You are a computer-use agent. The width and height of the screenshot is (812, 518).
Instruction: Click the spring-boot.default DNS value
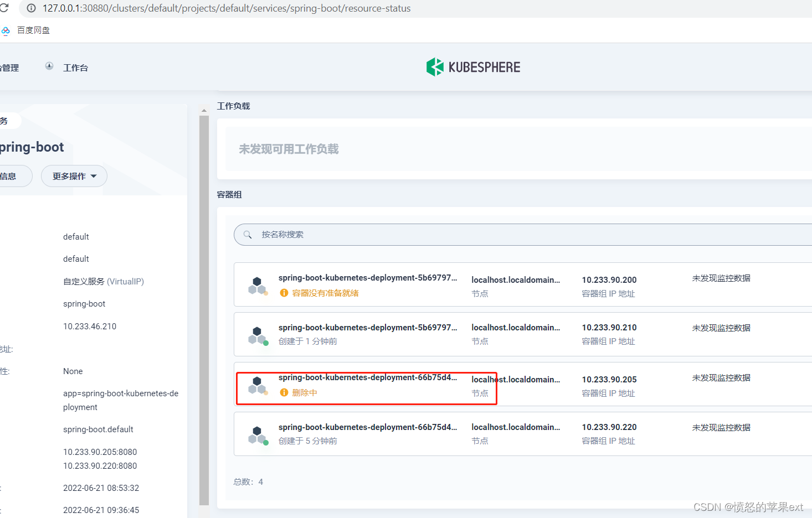[98, 429]
